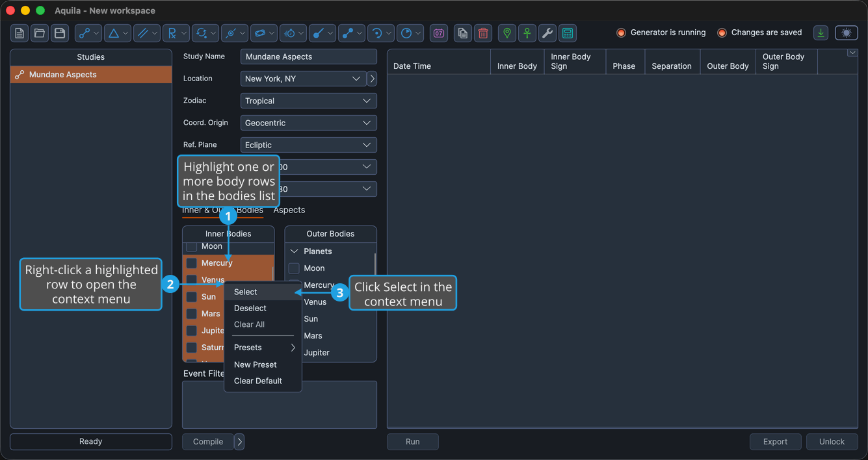Open the stopwatch speed study tool
This screenshot has height=460, width=868.
[293, 33]
